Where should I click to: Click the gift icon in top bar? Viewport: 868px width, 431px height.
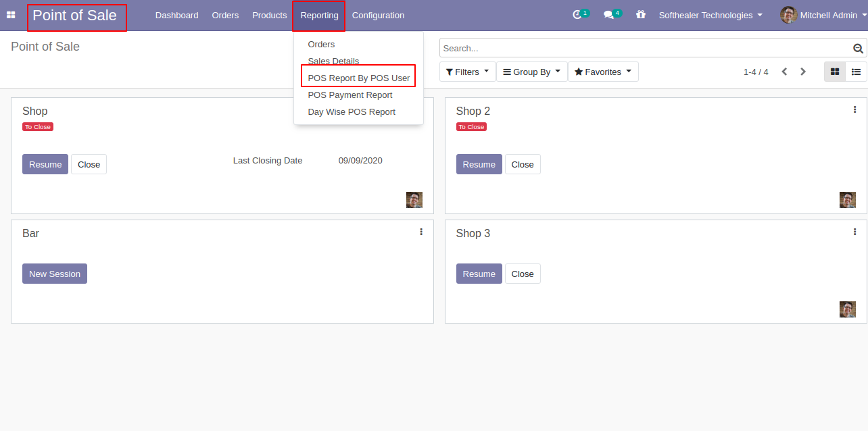[641, 14]
